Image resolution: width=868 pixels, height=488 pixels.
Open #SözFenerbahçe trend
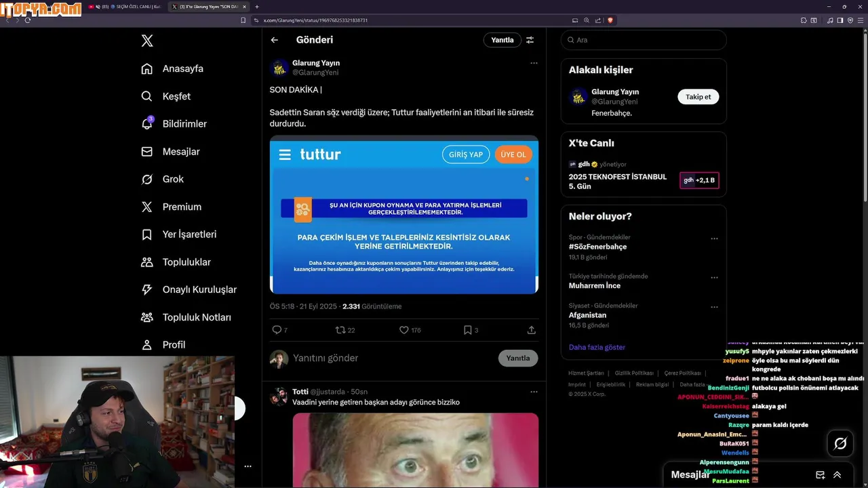point(597,247)
